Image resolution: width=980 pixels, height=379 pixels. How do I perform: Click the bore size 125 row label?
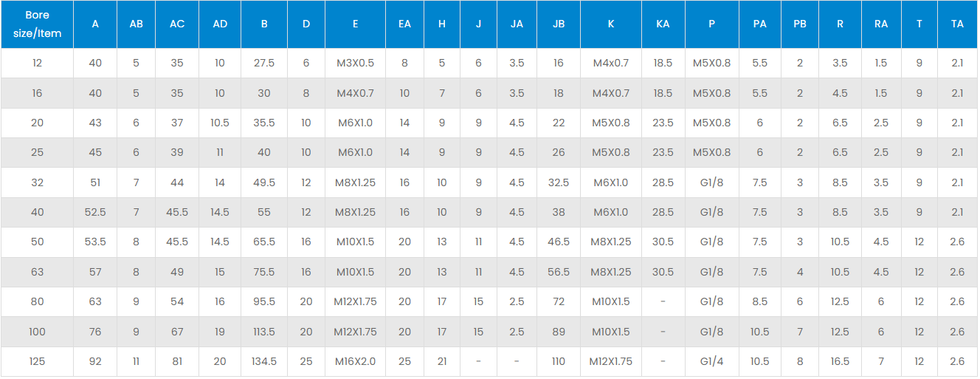point(37,362)
